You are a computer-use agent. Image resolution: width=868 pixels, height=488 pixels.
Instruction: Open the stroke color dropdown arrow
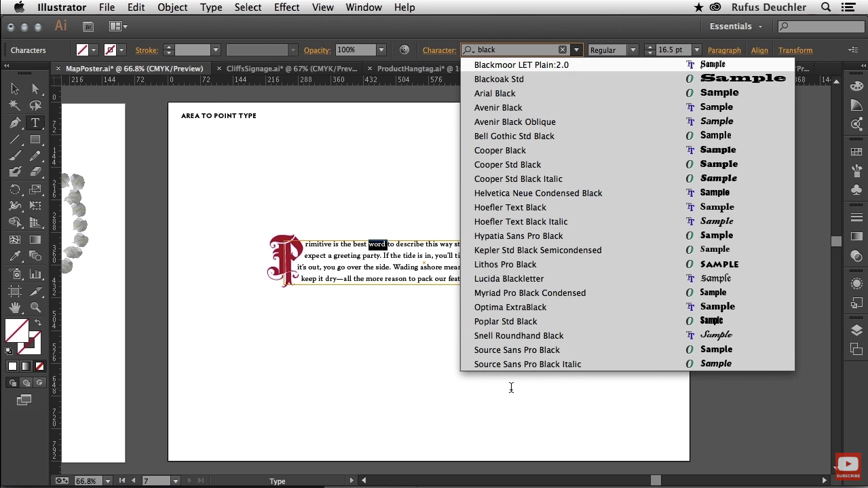point(121,50)
